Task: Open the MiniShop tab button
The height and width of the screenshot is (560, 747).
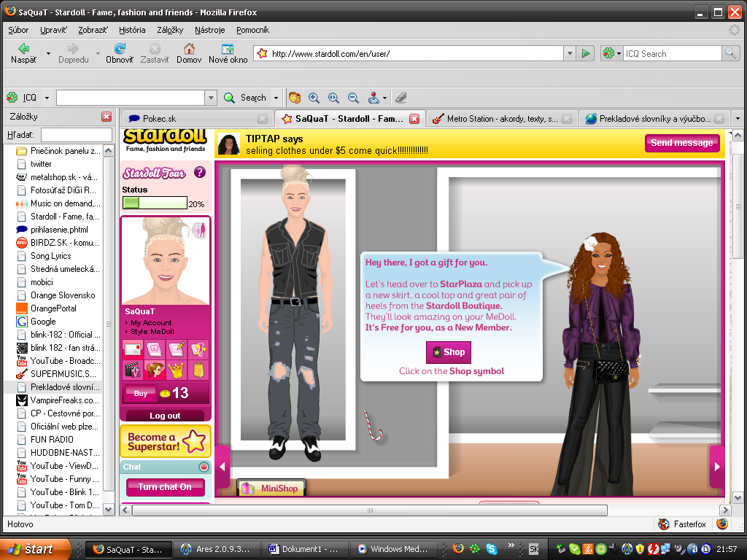Action: coord(271,488)
